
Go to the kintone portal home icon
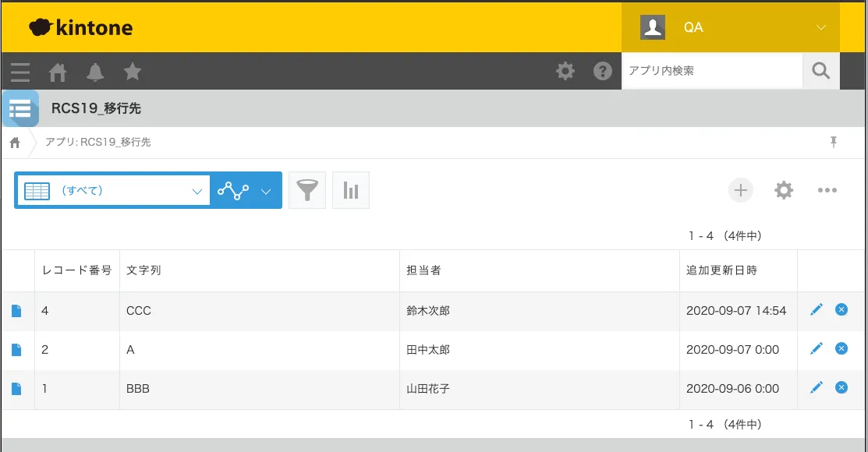point(58,72)
